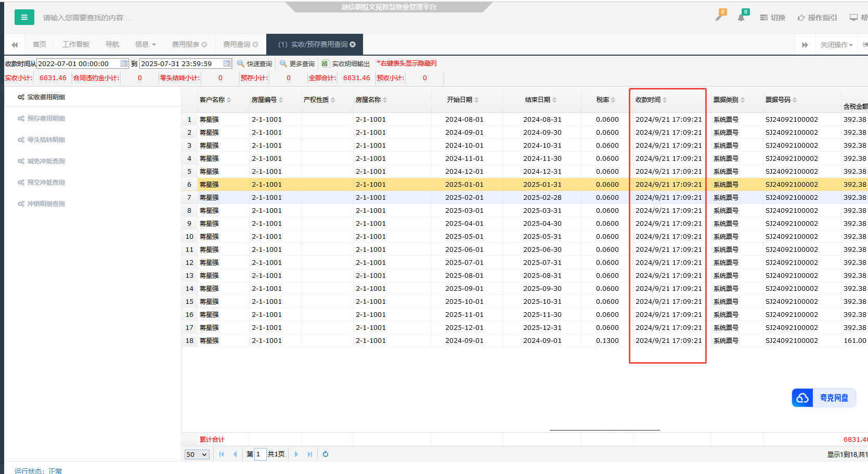Switch to the 费用报表 tab
The image size is (868, 474).
[x=186, y=45]
